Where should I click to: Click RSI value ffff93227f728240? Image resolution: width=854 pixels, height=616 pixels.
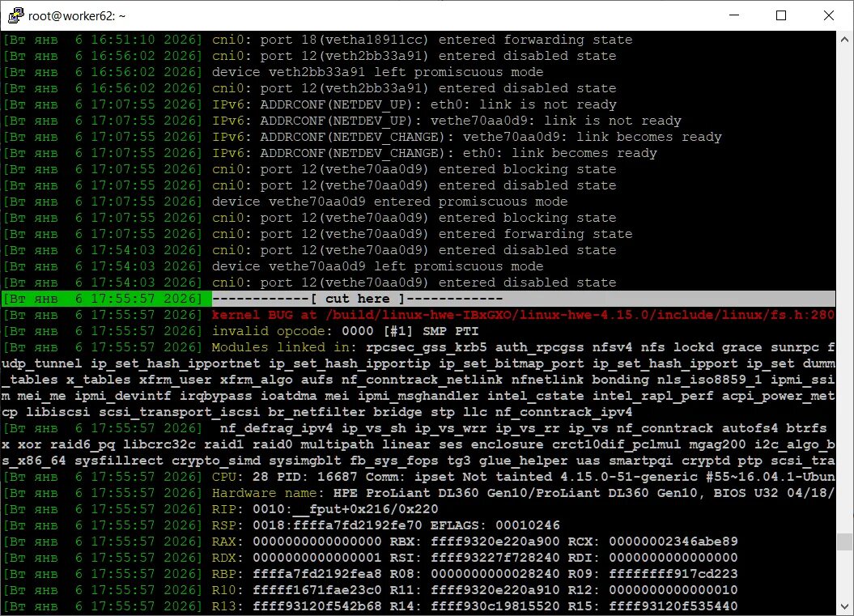[x=495, y=558]
